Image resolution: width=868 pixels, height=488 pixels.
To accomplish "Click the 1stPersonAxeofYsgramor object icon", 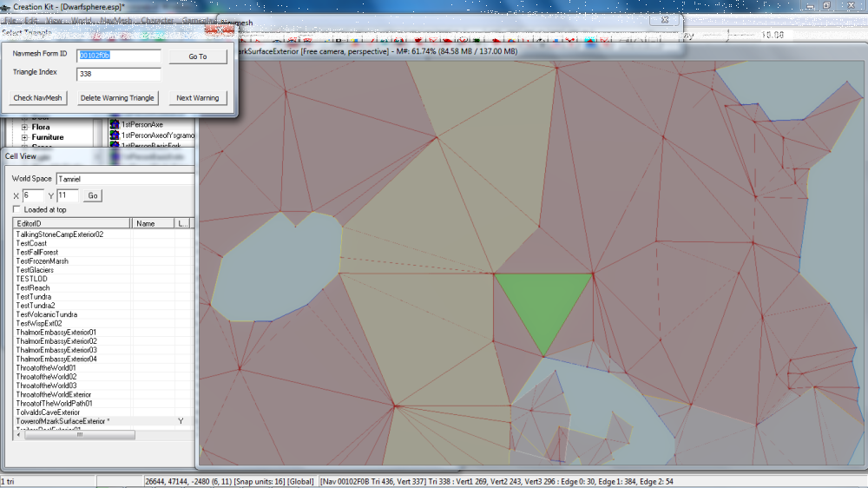I will 115,135.
